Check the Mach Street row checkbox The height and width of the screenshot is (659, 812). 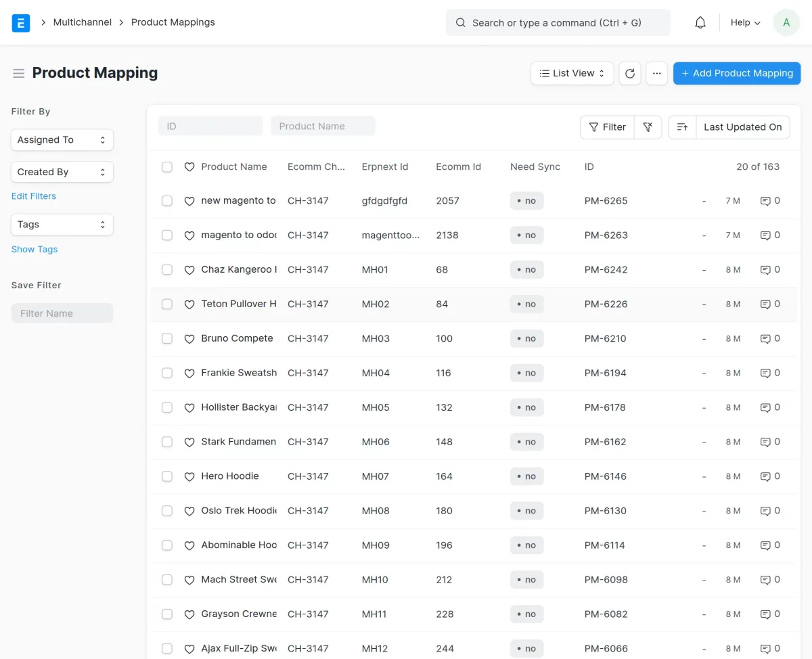[167, 580]
